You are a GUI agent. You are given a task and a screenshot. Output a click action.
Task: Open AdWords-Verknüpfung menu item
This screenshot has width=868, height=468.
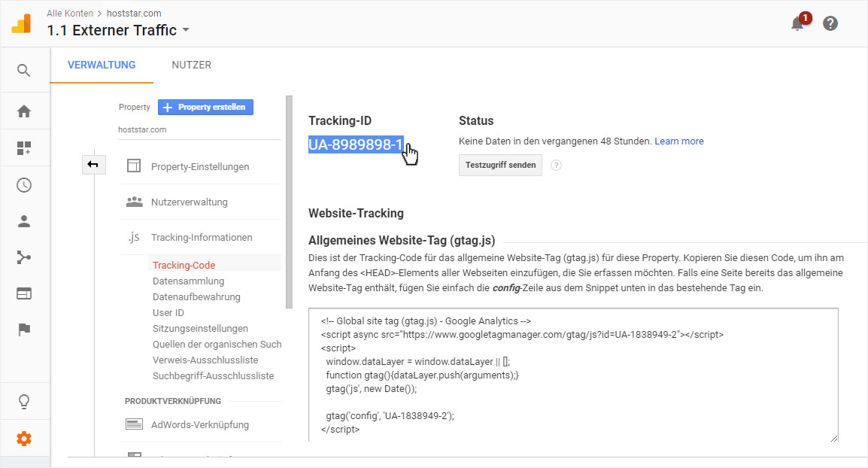pos(200,424)
